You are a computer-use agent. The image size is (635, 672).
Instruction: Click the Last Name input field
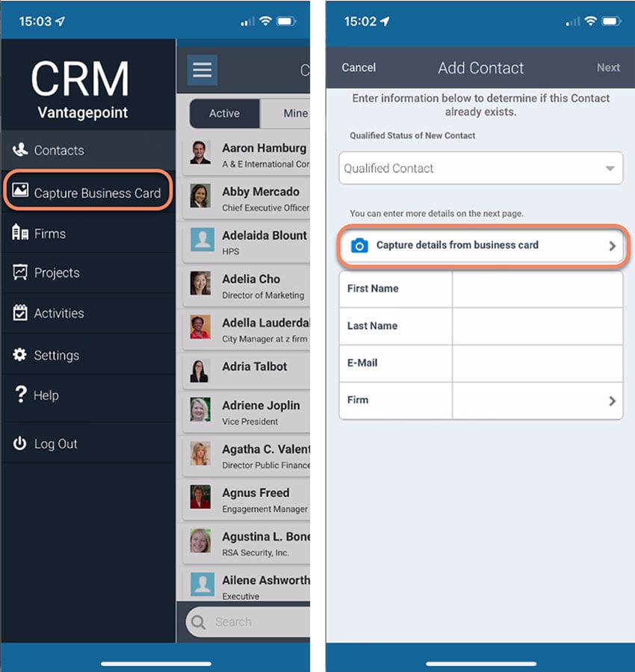(x=537, y=326)
